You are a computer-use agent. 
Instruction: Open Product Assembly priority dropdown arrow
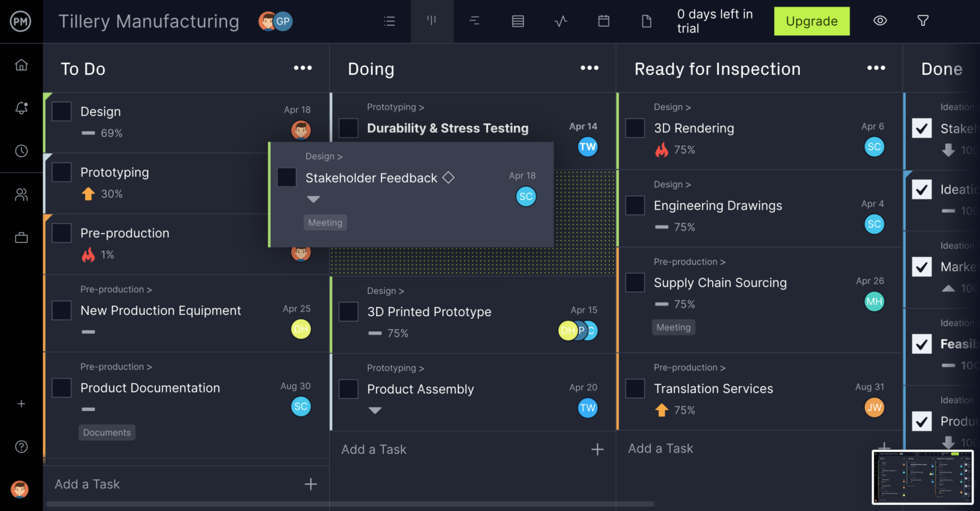pyautogui.click(x=375, y=410)
